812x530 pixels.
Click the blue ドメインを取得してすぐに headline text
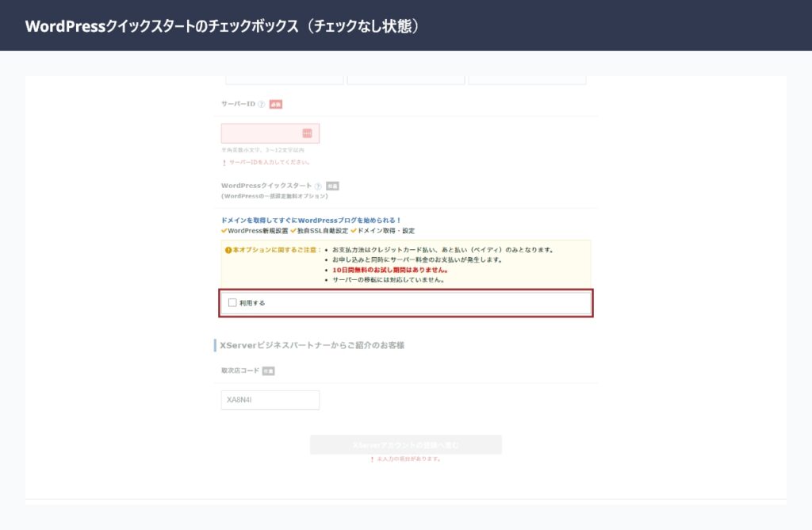coord(311,221)
